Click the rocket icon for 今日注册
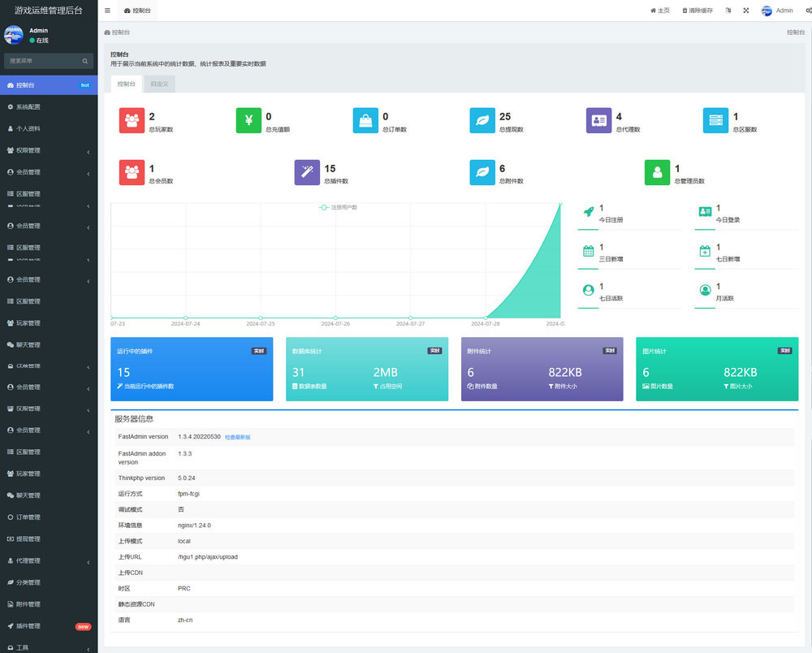 [x=589, y=212]
